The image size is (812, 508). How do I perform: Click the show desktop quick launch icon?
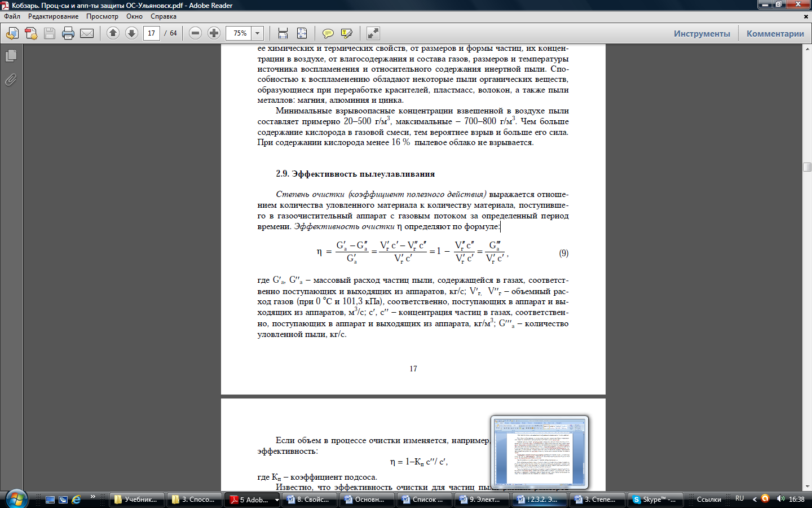point(50,500)
